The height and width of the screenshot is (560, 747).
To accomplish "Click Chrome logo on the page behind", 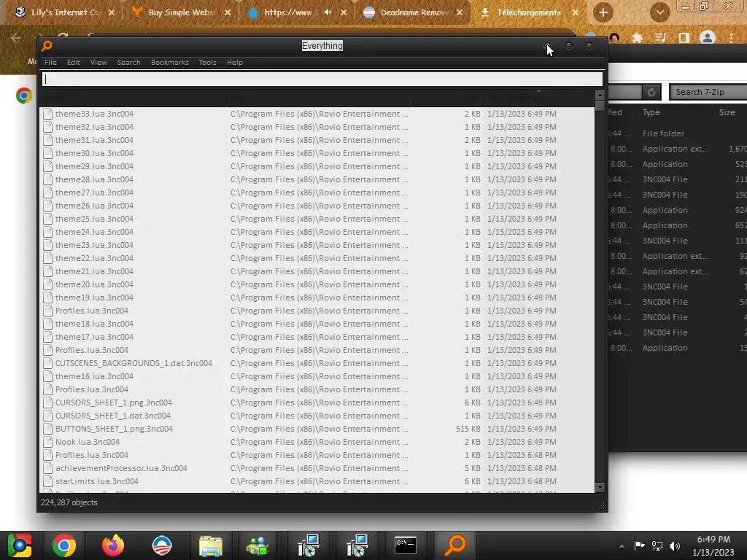I will (24, 96).
